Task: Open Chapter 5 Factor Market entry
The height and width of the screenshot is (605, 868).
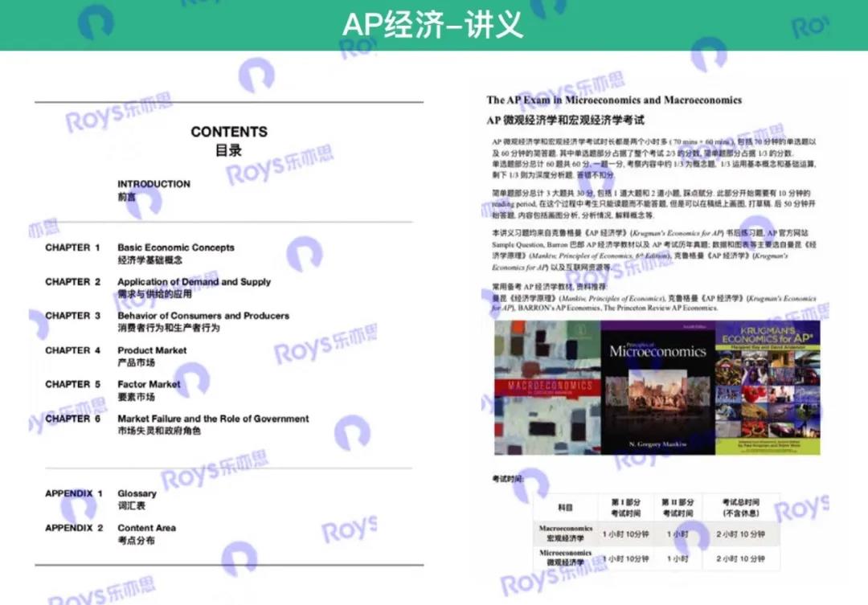Action: [x=149, y=390]
